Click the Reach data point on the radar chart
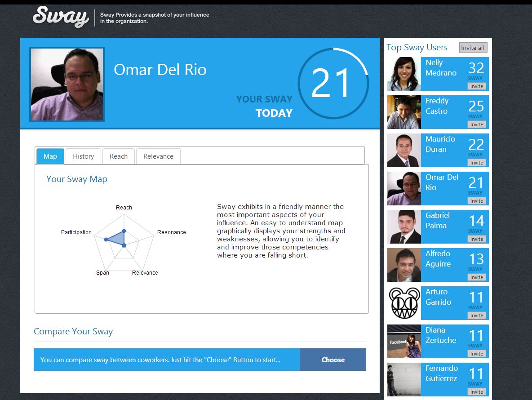 124,231
